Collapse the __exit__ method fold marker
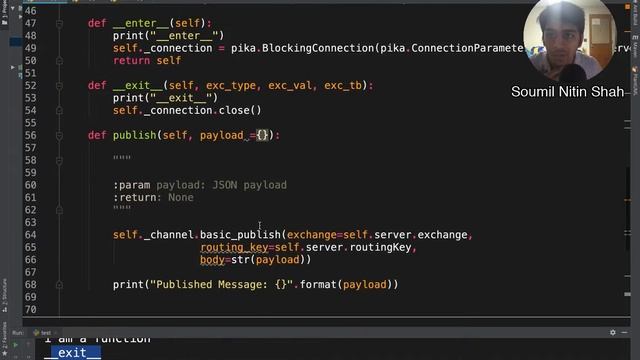Image resolution: width=640 pixels, height=360 pixels. coord(59,86)
